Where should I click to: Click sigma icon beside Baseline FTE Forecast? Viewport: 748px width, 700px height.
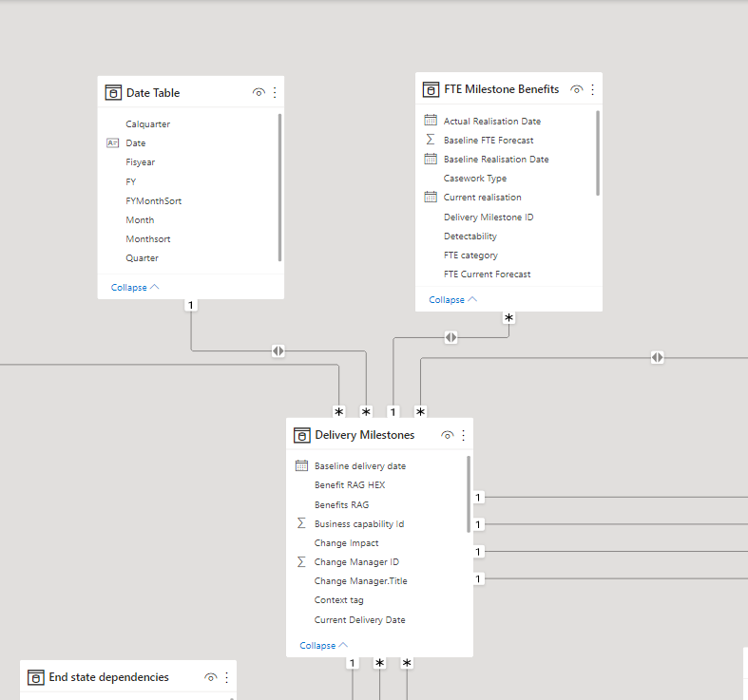(431, 140)
